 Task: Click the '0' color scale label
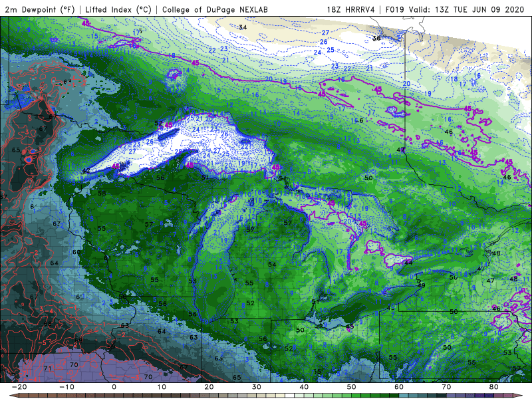[114, 387]
